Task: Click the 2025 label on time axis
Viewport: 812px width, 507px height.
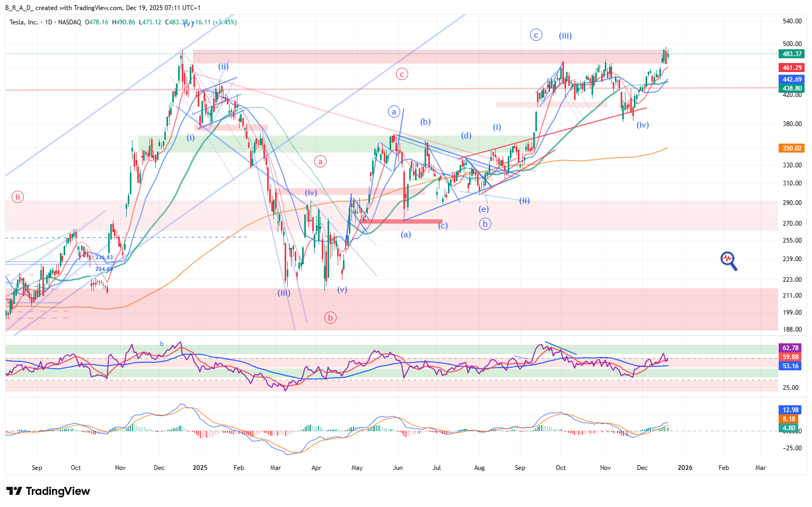Action: coord(200,468)
